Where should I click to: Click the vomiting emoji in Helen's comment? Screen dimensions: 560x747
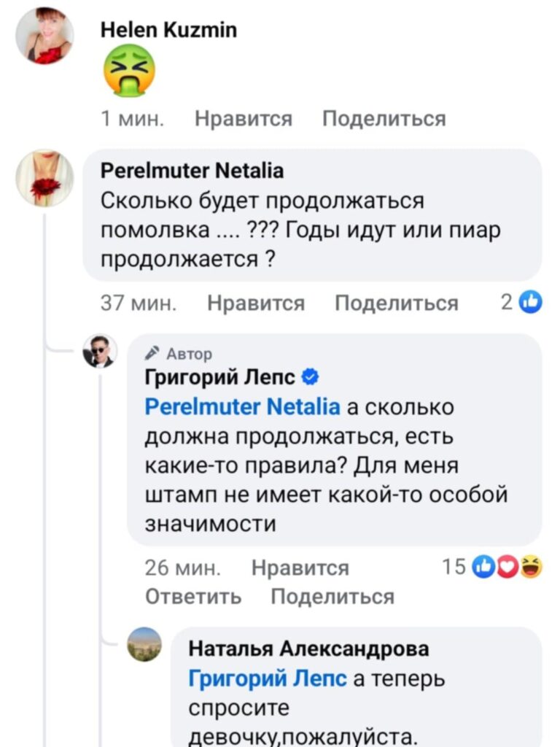(x=129, y=70)
